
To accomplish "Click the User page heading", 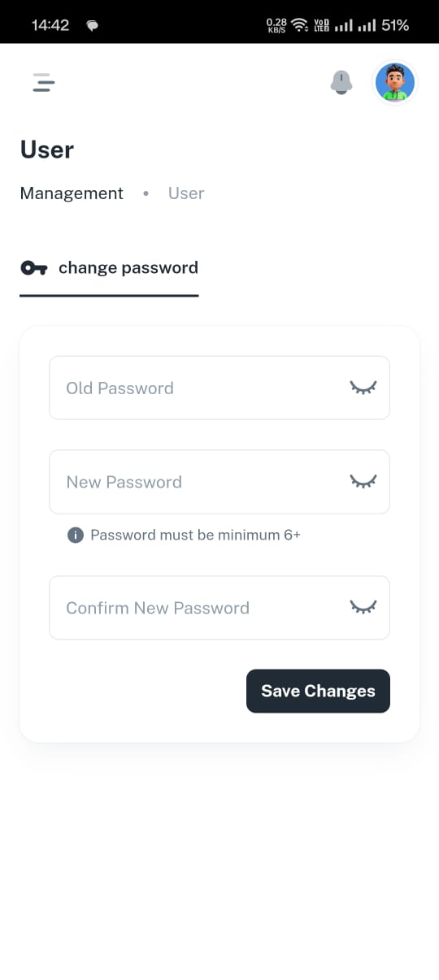I will (47, 150).
